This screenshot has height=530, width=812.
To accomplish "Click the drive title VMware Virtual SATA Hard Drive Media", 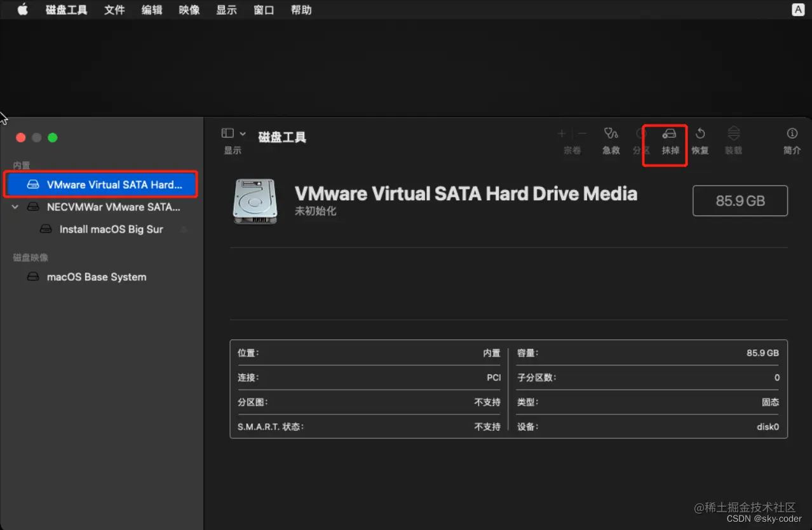I will (x=466, y=194).
